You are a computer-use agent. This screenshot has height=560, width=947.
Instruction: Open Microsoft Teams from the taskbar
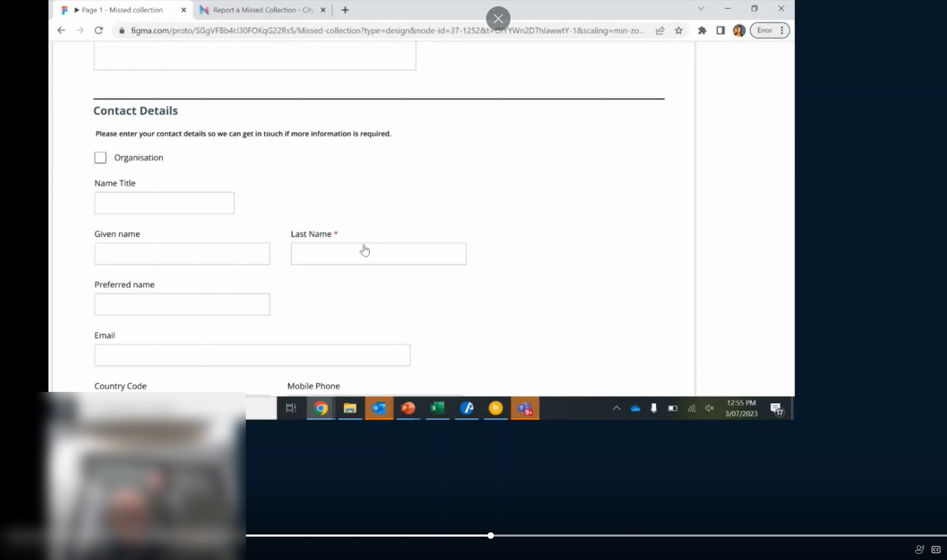click(525, 409)
